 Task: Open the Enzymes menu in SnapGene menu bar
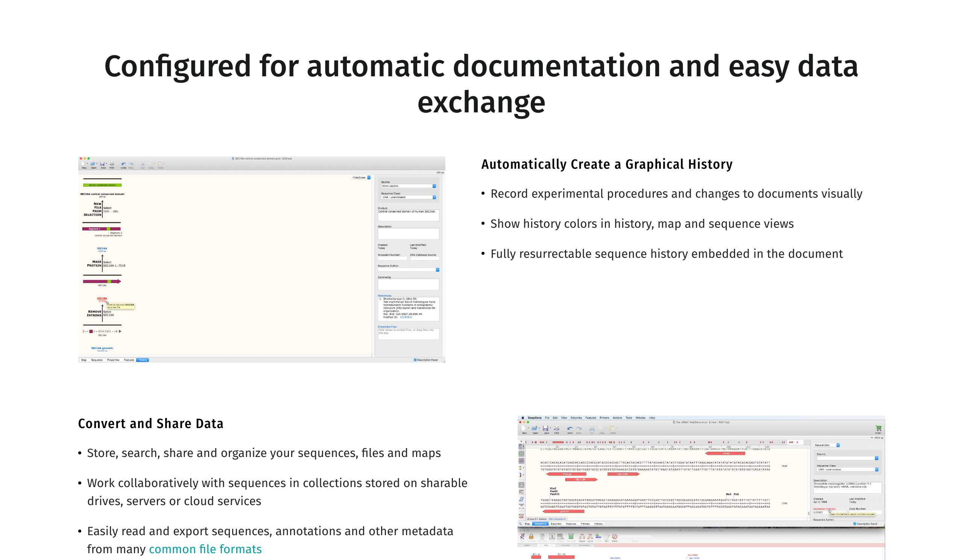[x=576, y=418]
